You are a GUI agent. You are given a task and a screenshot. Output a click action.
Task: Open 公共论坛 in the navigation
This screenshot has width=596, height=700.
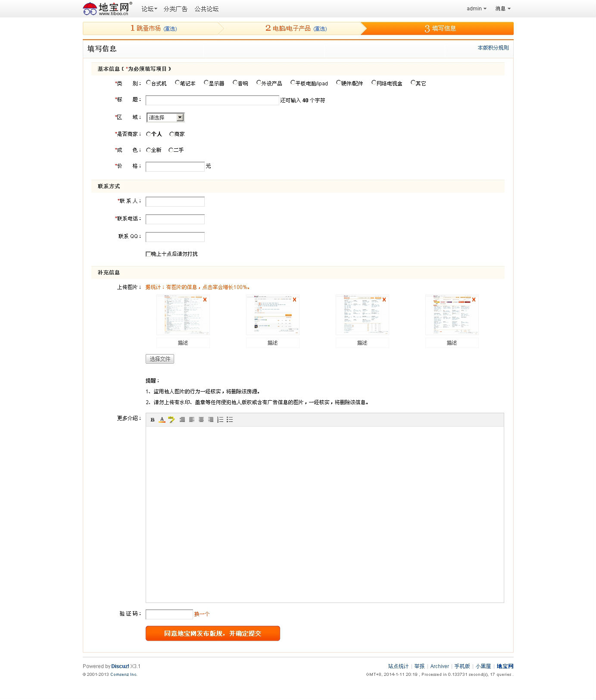pos(206,9)
